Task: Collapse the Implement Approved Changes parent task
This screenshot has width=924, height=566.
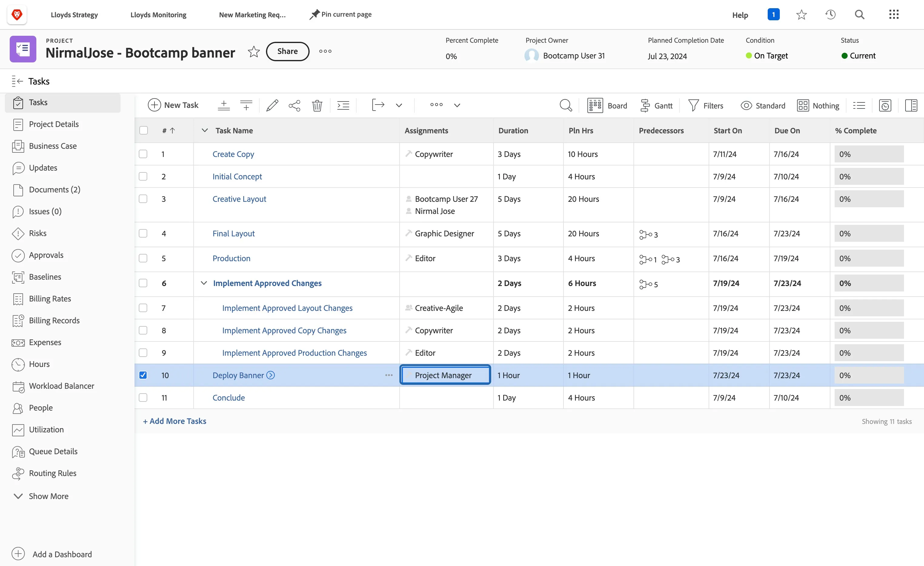Action: pyautogui.click(x=204, y=283)
